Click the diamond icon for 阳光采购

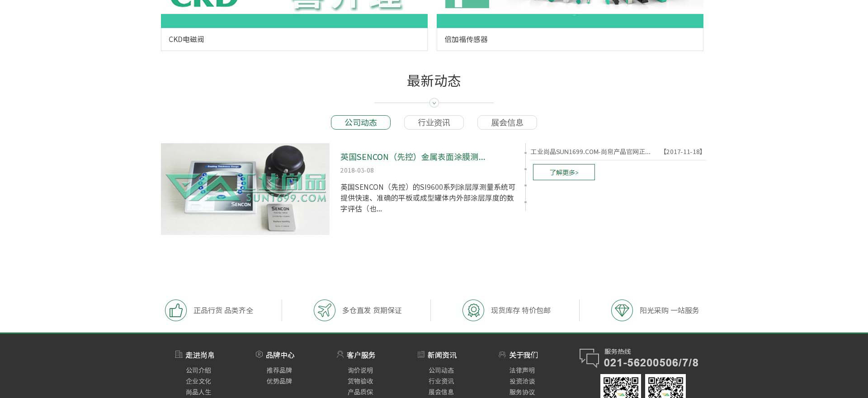click(622, 310)
